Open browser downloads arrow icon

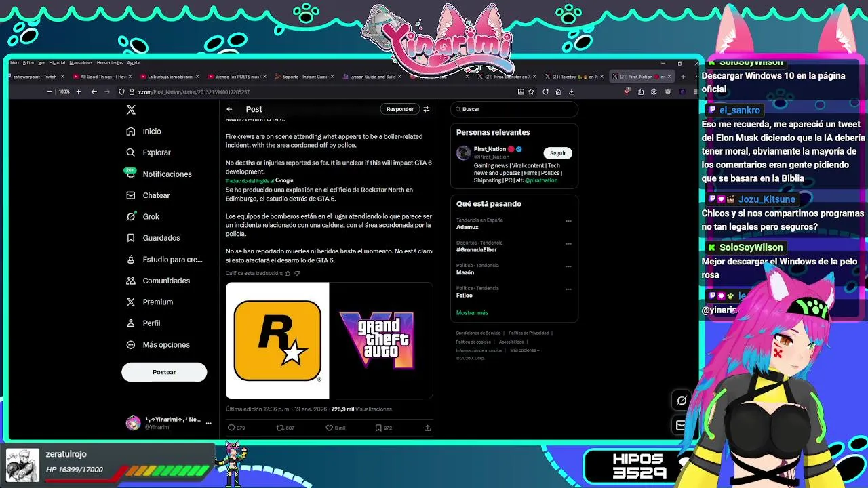pyautogui.click(x=572, y=92)
